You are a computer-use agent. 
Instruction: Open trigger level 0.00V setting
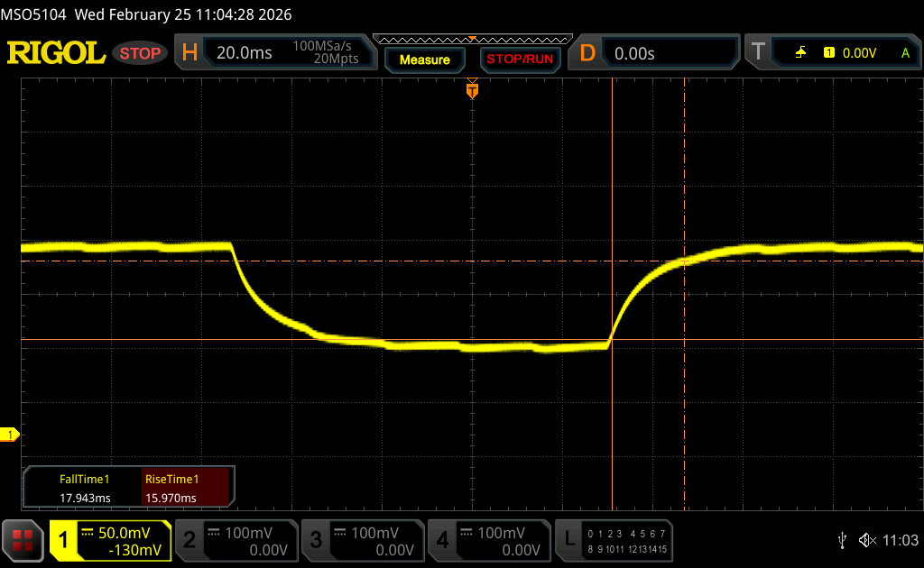(859, 53)
